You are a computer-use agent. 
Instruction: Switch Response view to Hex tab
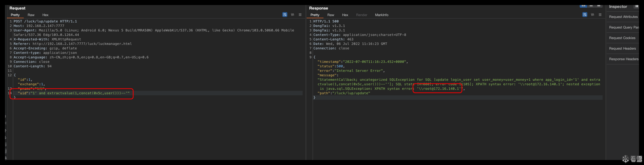[345, 15]
